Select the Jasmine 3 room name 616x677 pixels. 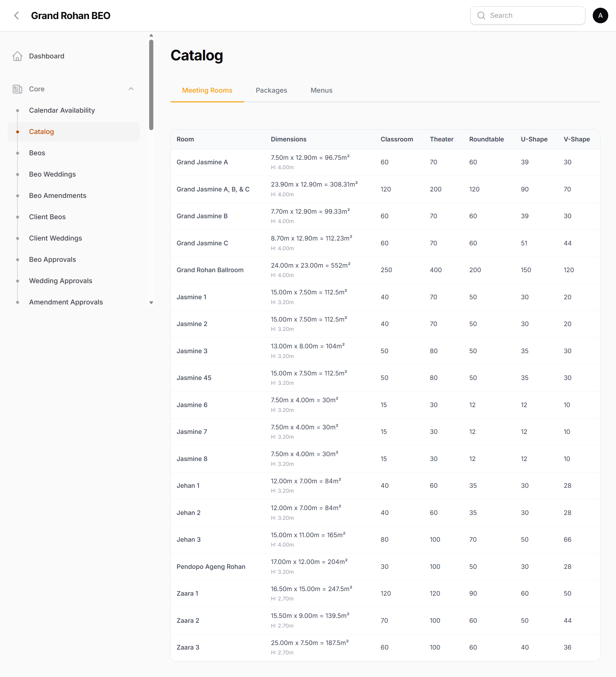192,351
